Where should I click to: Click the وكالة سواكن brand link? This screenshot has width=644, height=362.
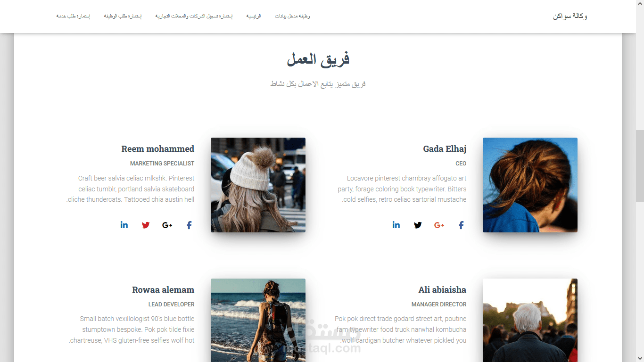tap(570, 16)
